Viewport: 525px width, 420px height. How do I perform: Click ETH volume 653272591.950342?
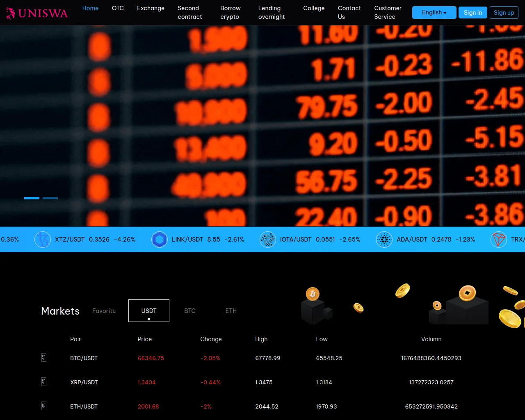[431, 406]
